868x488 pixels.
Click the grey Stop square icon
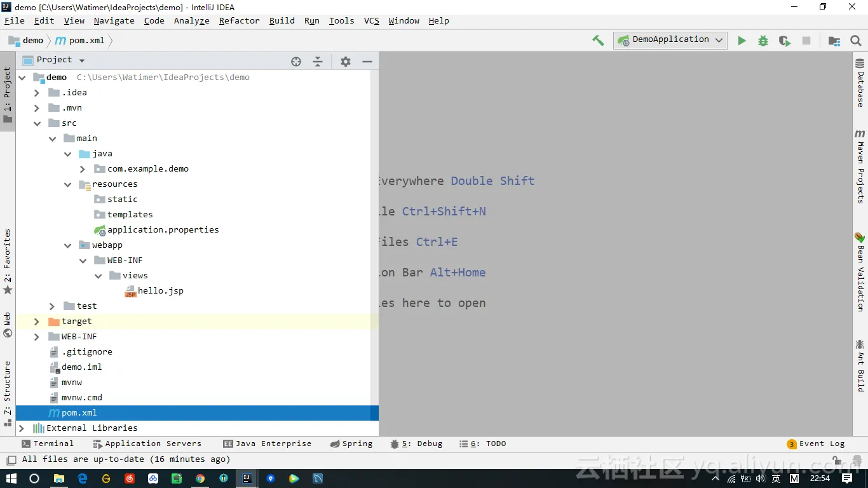(806, 41)
